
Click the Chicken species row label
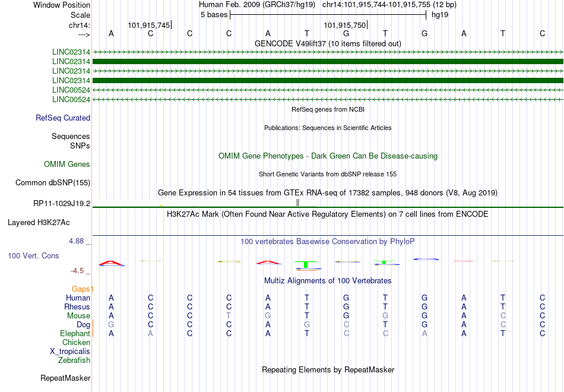click(x=76, y=342)
